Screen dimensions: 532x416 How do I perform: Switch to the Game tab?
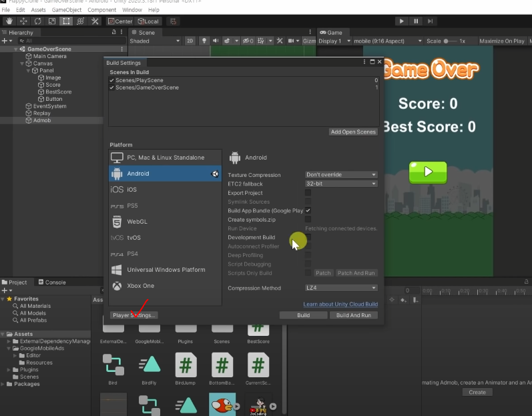coord(331,32)
